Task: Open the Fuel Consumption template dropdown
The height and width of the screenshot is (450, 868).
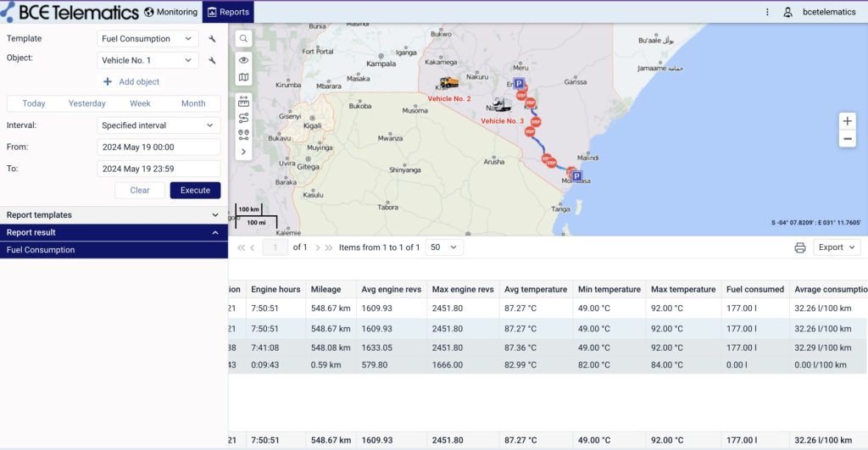Action: pos(147,39)
